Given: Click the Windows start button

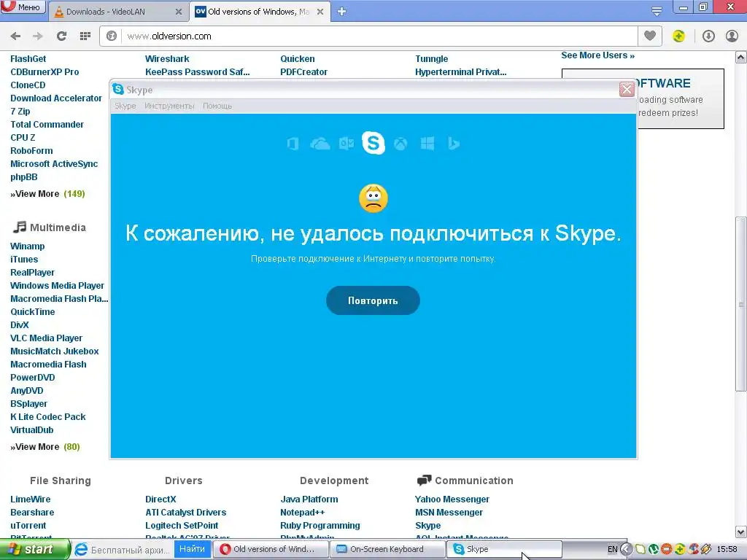Looking at the screenshot, I should click(35, 550).
